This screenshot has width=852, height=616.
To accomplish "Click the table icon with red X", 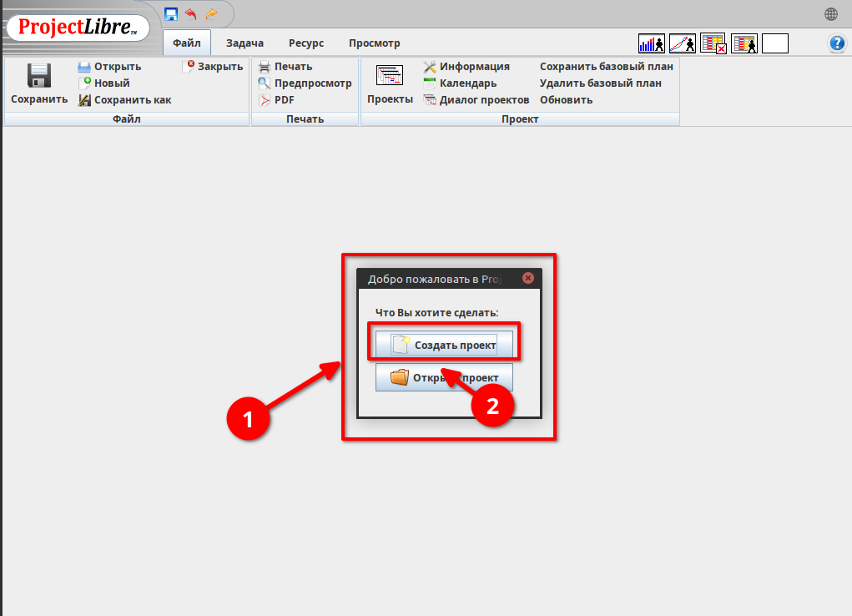I will [713, 43].
